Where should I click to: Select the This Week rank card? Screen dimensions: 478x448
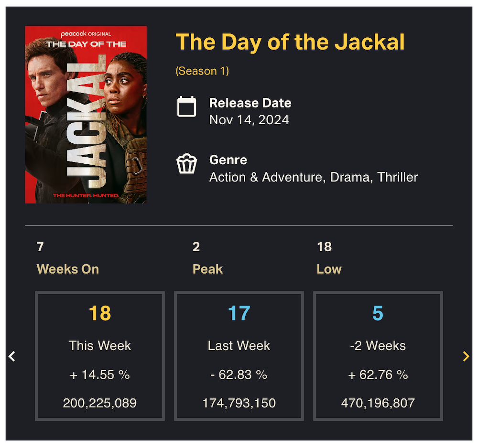coord(100,356)
